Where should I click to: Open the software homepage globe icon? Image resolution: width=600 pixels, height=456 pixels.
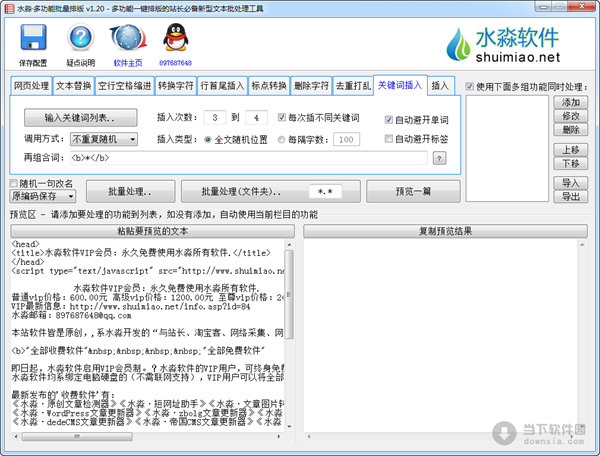128,37
